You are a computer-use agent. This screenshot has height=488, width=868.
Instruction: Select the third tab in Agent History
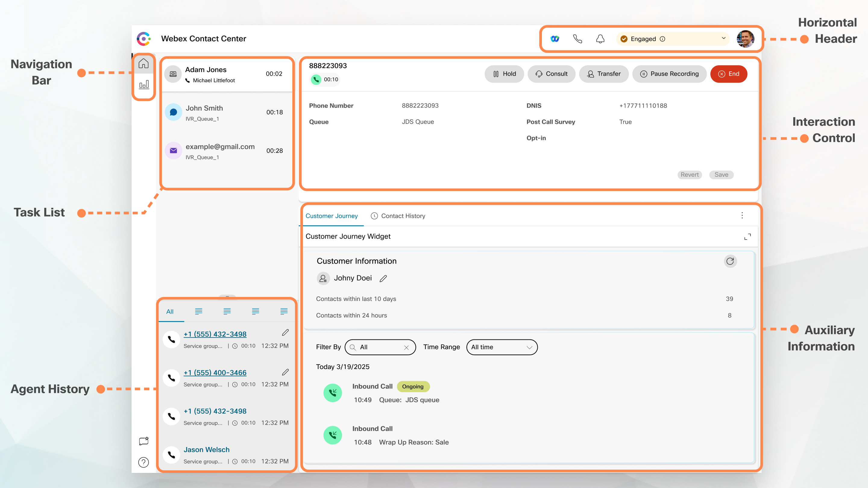click(x=227, y=311)
